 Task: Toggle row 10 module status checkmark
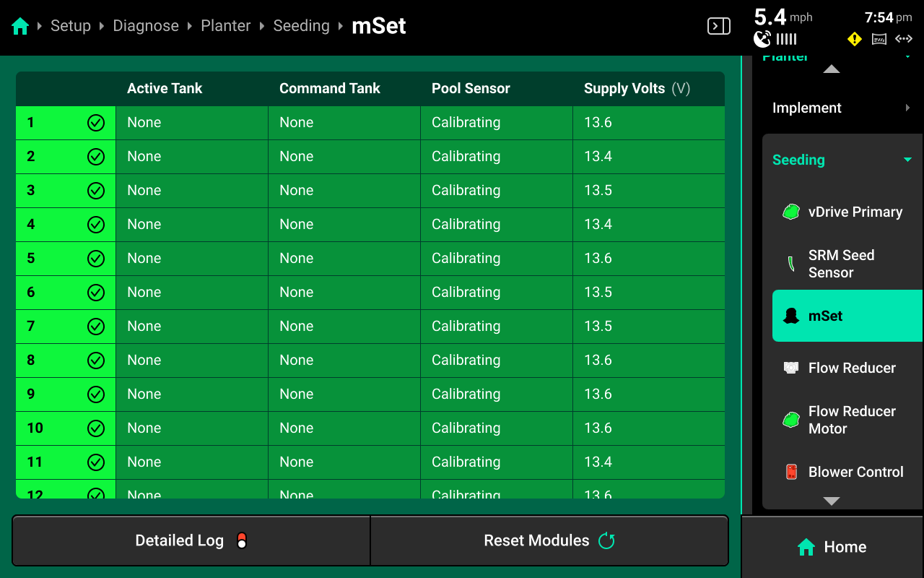(96, 428)
